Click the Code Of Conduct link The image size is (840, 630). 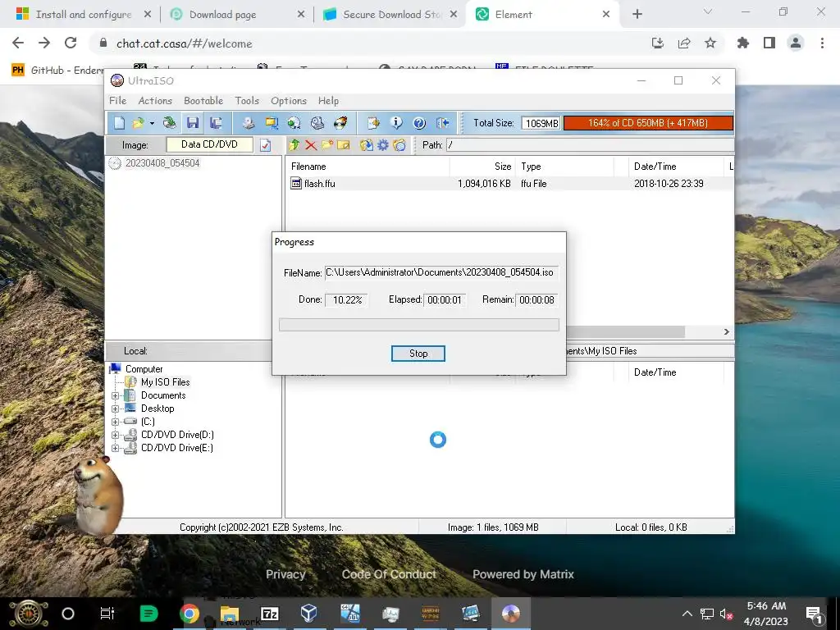[389, 574]
